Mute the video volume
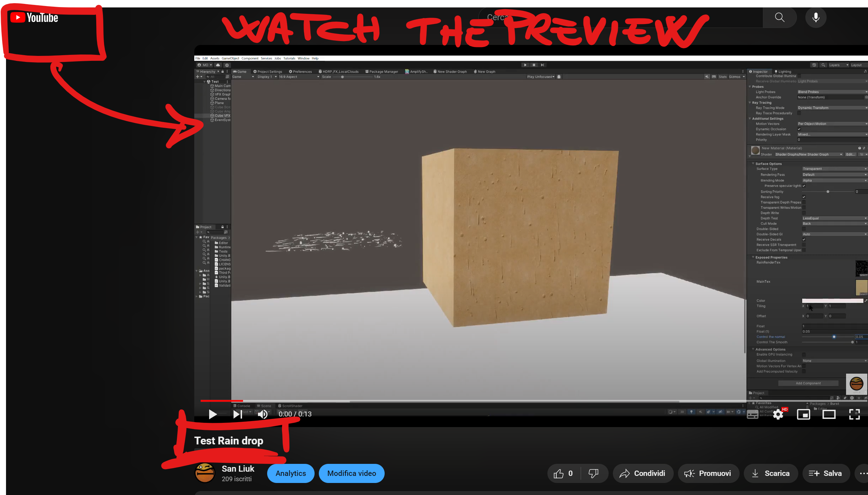The image size is (868, 495). tap(262, 414)
